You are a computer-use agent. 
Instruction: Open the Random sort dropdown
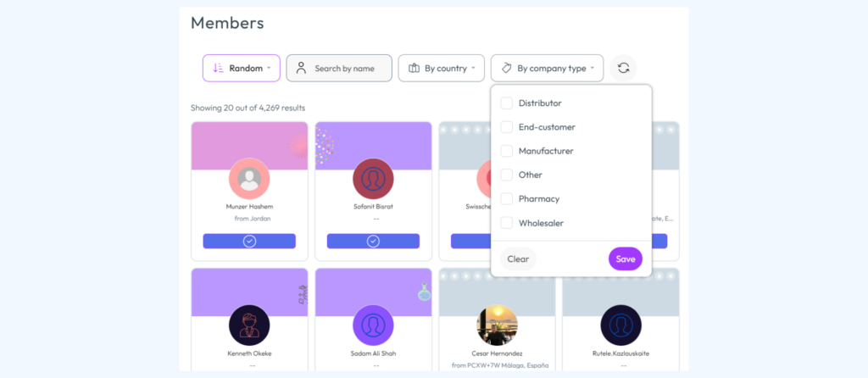point(242,68)
